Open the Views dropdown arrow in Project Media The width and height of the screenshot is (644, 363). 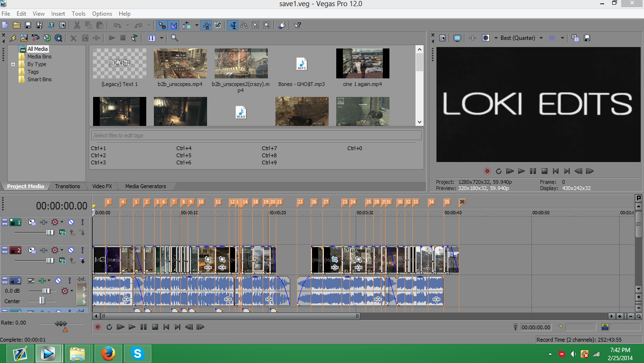(x=161, y=38)
